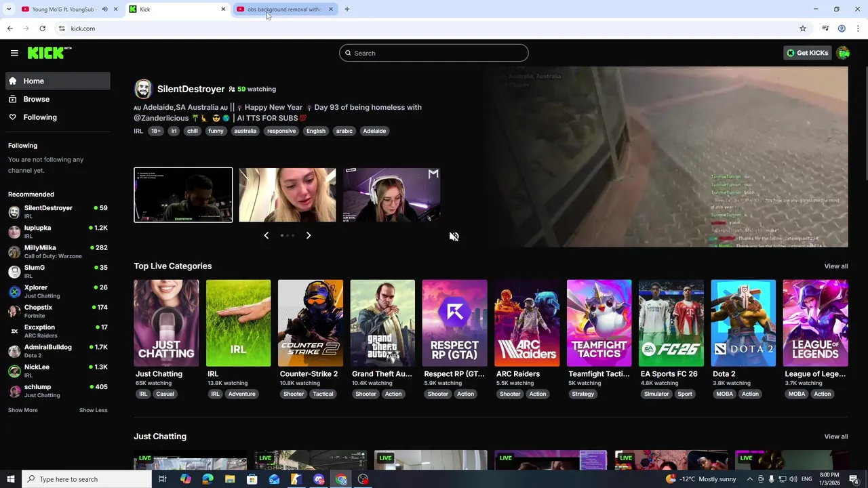This screenshot has width=868, height=488.
Task: Open Windows Start menu
Action: [10, 479]
